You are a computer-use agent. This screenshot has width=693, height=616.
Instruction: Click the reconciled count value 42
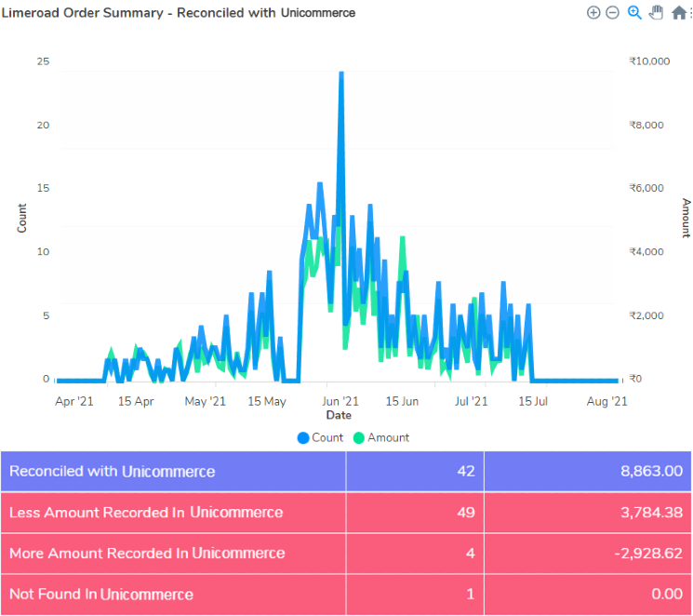[466, 472]
